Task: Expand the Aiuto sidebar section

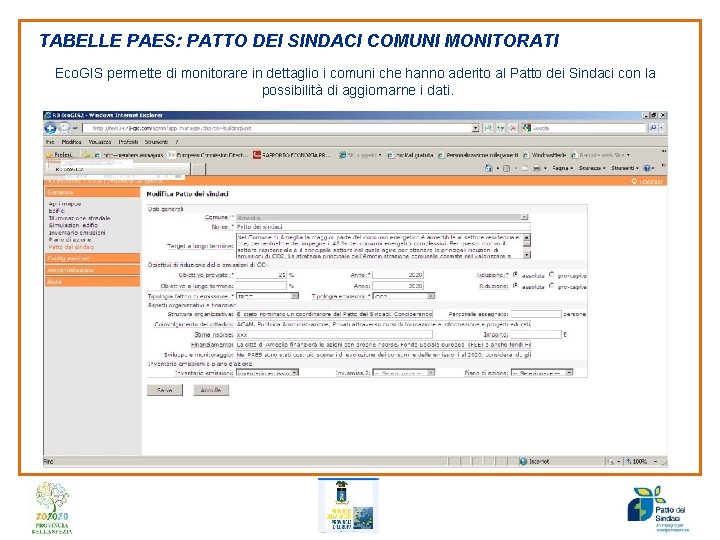Action: (93, 281)
